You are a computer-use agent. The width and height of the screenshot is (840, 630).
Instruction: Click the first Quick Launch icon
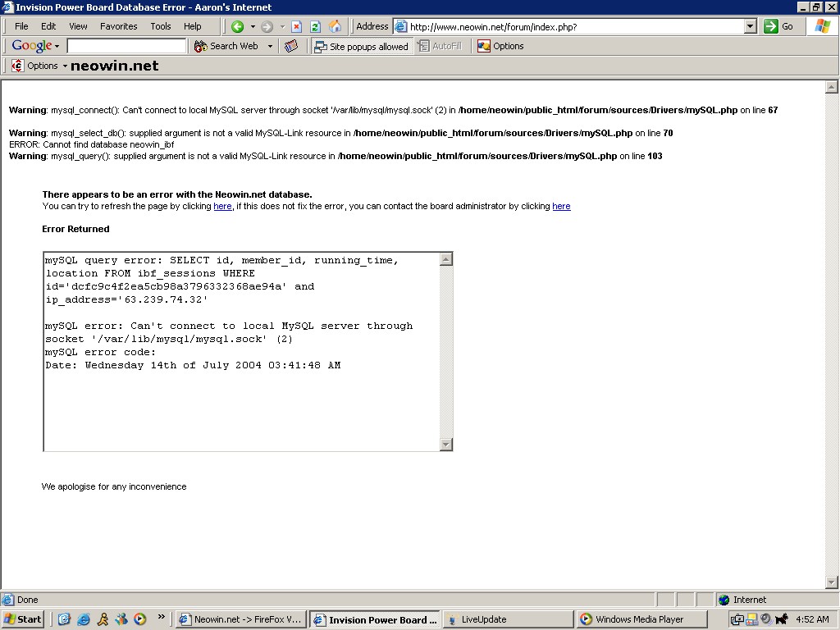(x=64, y=619)
